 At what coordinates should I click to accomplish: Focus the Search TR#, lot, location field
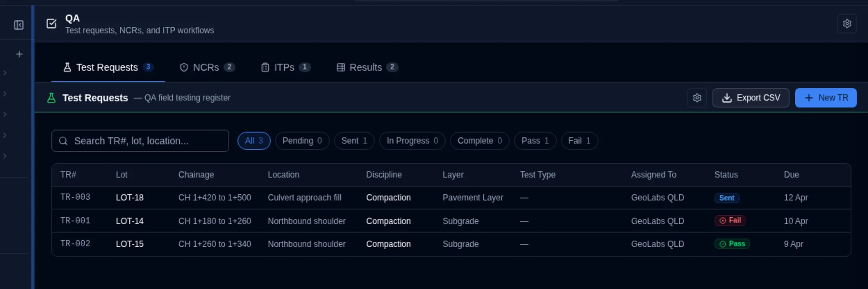pos(140,141)
